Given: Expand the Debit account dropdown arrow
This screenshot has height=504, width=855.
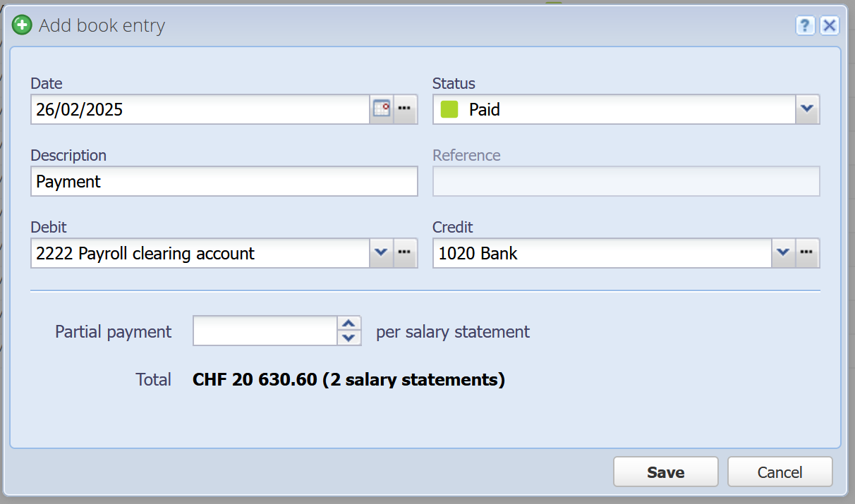Looking at the screenshot, I should [382, 253].
